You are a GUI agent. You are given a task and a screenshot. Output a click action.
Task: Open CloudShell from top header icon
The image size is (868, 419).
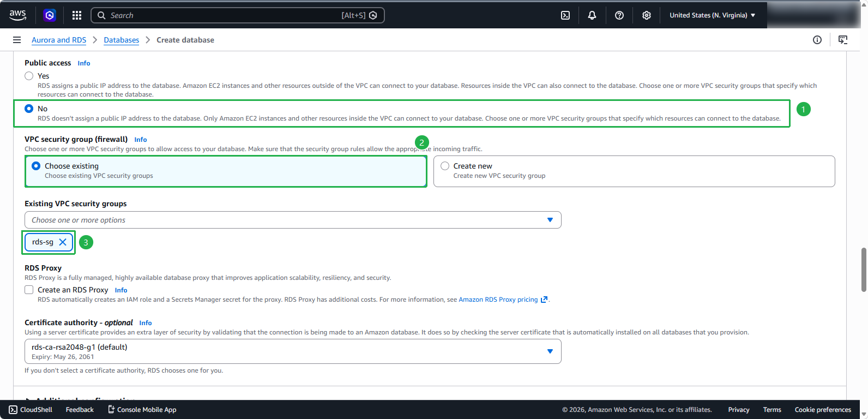(x=565, y=15)
